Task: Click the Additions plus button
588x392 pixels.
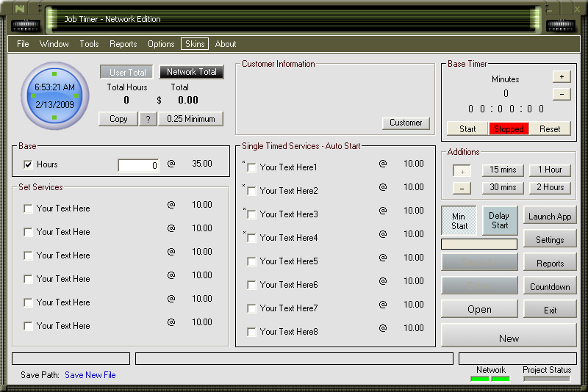Action: (x=462, y=171)
